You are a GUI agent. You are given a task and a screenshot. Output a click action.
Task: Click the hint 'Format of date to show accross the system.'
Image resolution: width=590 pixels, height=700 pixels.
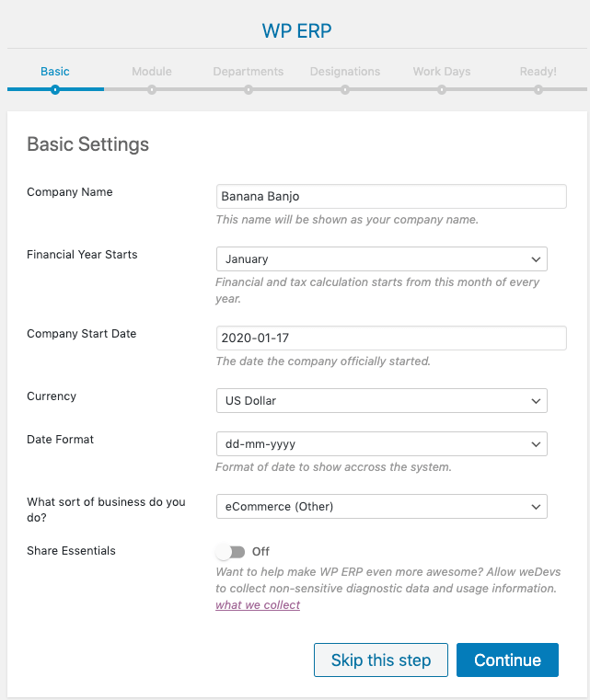(333, 467)
